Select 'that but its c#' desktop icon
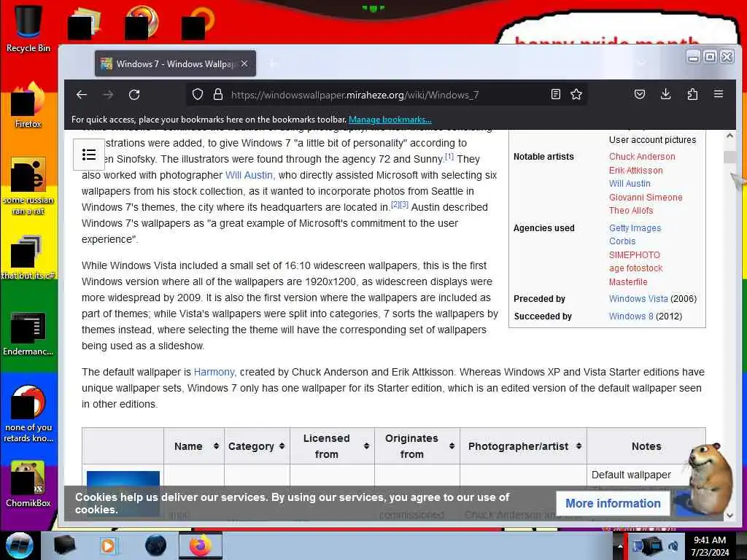The height and width of the screenshot is (560, 747). pos(28,257)
